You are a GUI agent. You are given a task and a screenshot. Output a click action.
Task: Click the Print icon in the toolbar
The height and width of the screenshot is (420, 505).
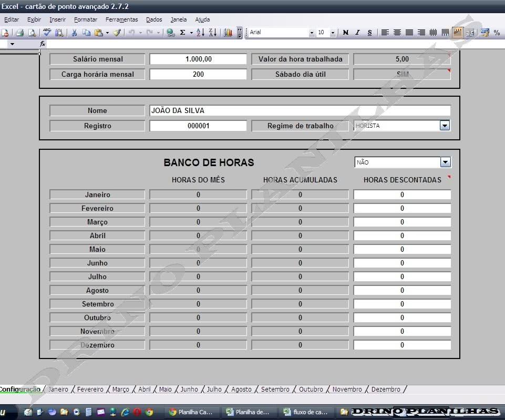(x=19, y=33)
